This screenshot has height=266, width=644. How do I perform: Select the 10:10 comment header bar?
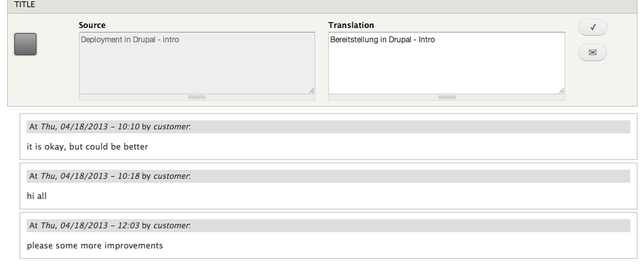coord(329,127)
